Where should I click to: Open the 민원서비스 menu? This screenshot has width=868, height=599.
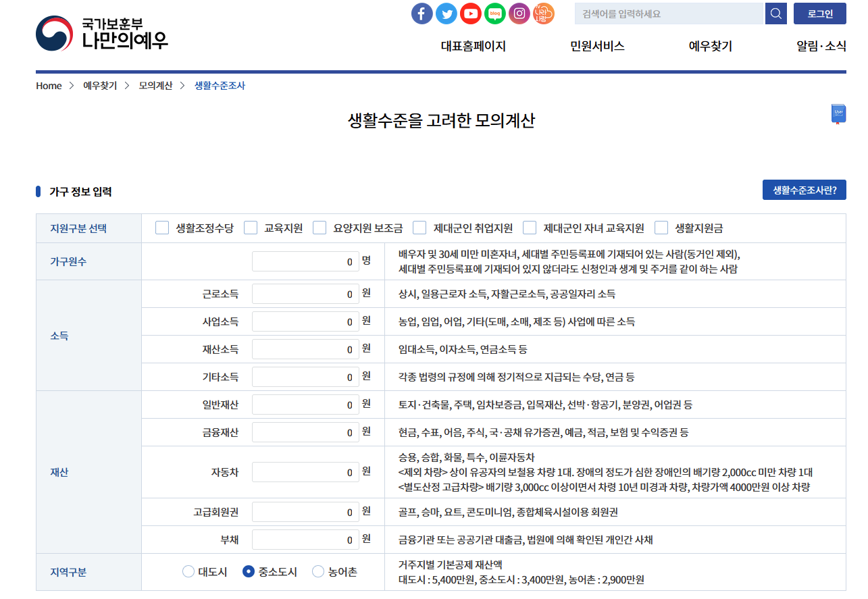(x=597, y=46)
